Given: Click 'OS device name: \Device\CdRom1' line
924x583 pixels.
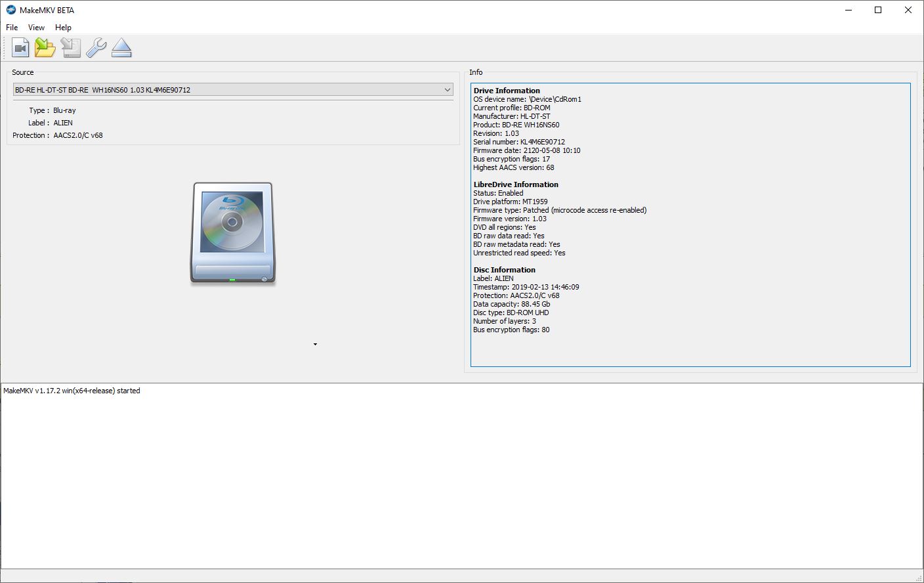Looking at the screenshot, I should (527, 99).
